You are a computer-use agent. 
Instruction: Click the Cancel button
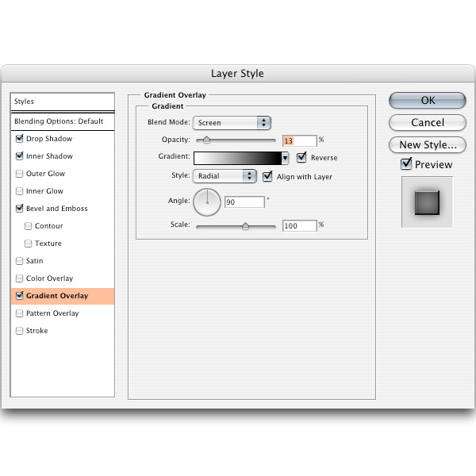click(428, 123)
